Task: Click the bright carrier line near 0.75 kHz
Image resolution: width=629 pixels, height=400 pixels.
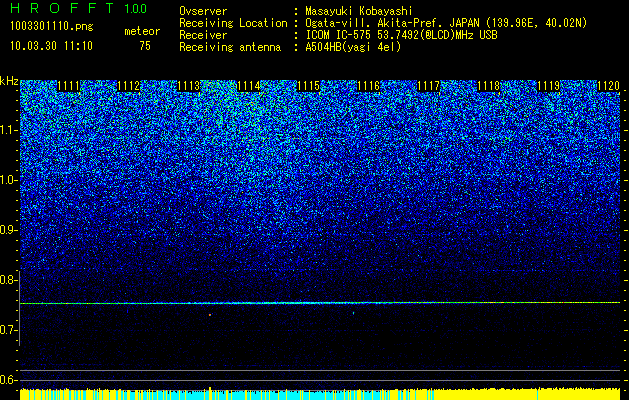Action: (x=320, y=303)
